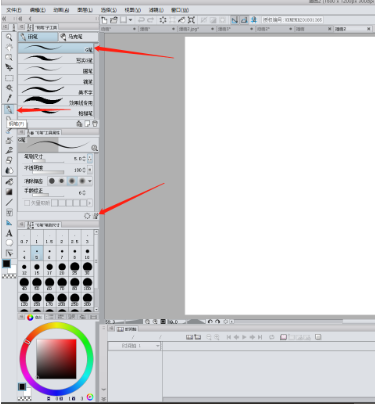Select the Move layer tool
Screen dimensions: 375x404
click(9, 68)
